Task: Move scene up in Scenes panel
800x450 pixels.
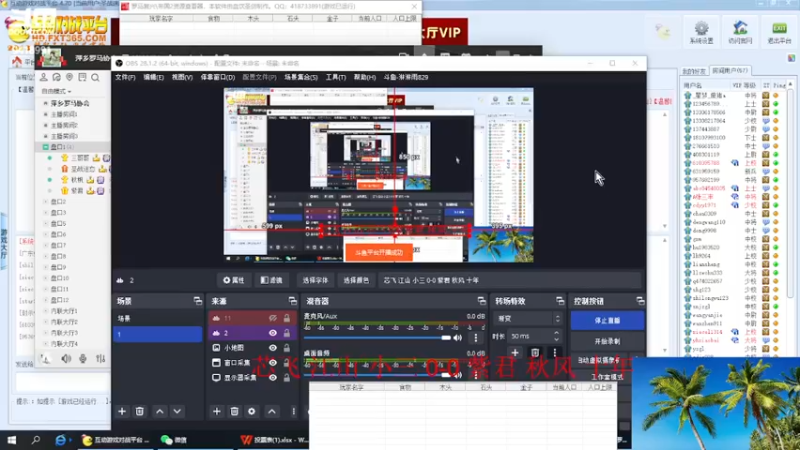Action: [160, 411]
